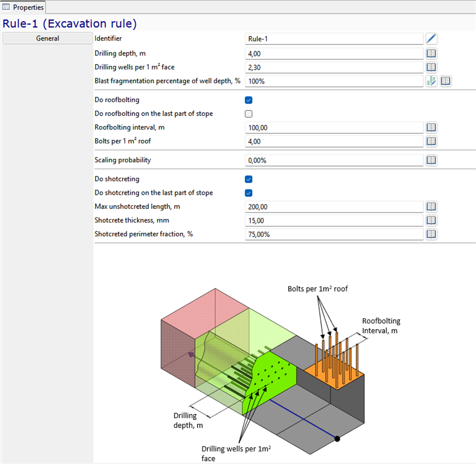Click the 'Roofbolting interval, m' label
This screenshot has width=476, height=464.
tap(130, 127)
